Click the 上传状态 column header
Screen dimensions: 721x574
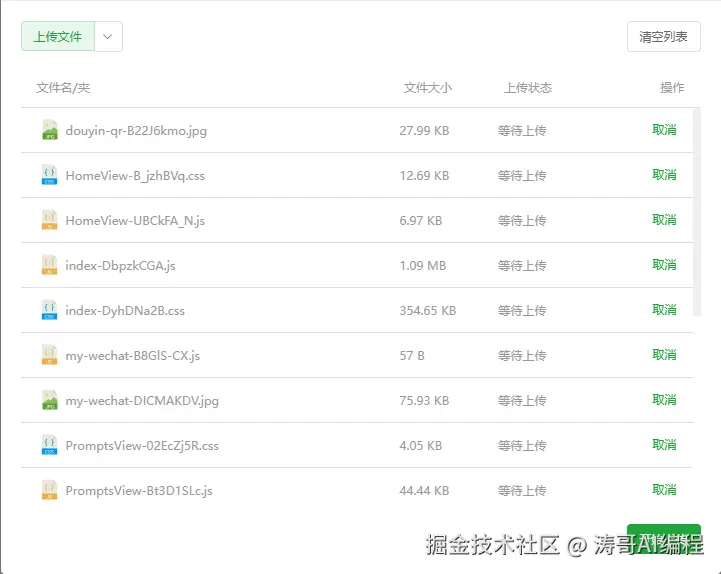[528, 87]
